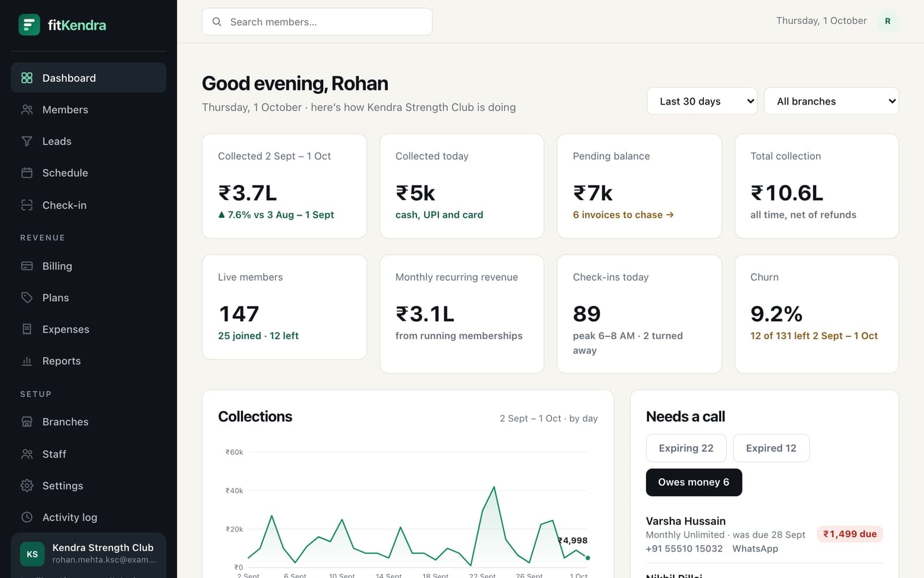Click the Collected today ₹5k card
Viewport: 924px width, 578px height.
(461, 186)
